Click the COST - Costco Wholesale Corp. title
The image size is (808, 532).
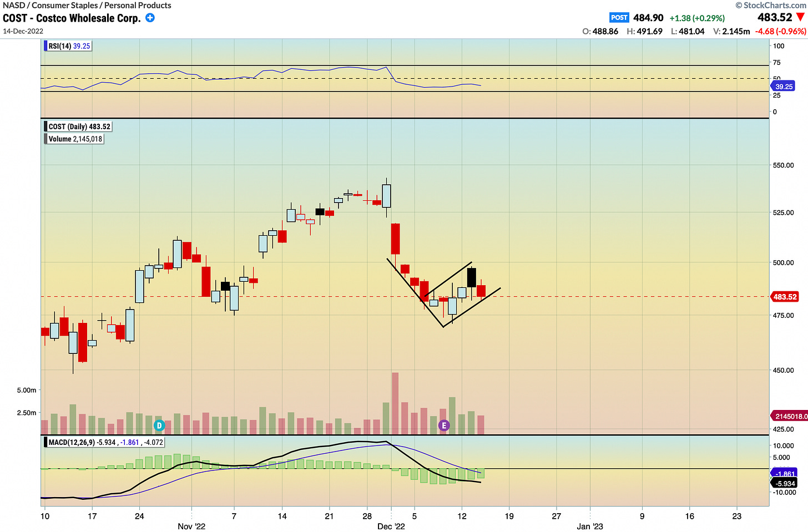tap(72, 18)
